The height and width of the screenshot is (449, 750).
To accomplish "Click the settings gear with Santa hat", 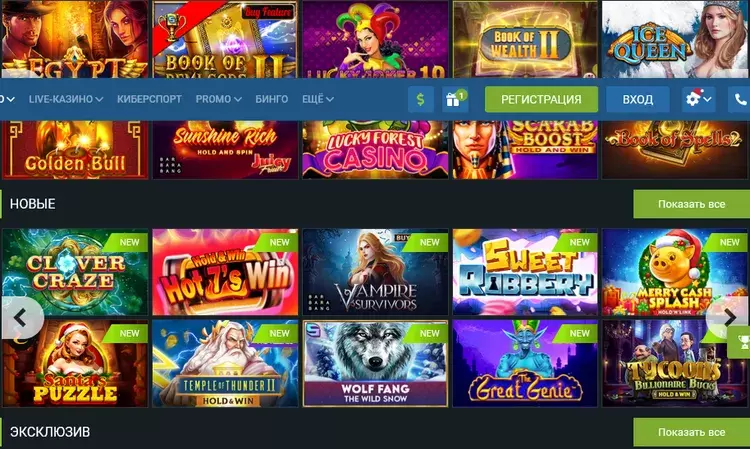I will click(x=698, y=99).
